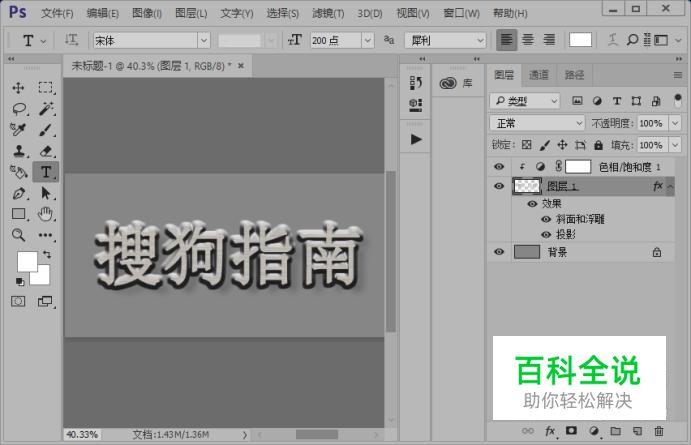Select the Eyedropper tool

tap(18, 129)
